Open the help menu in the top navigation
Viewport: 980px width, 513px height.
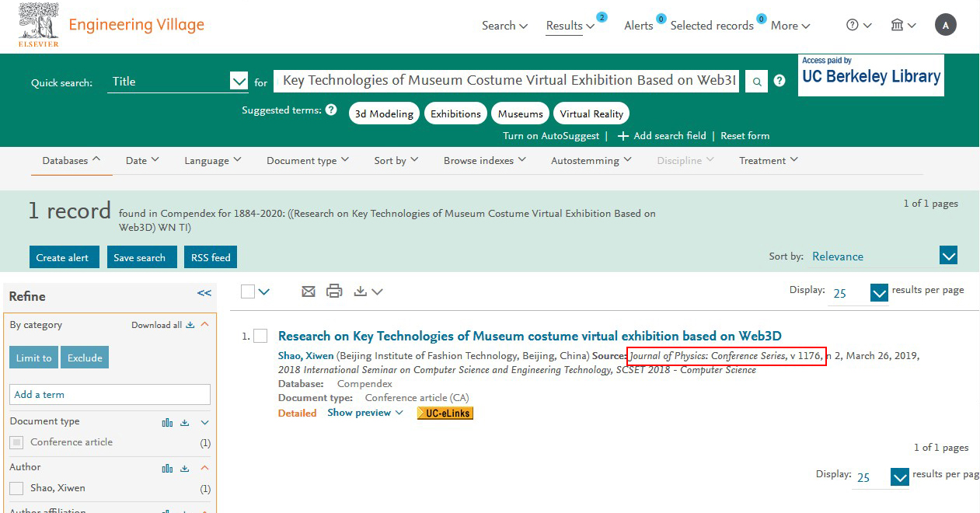tap(859, 26)
